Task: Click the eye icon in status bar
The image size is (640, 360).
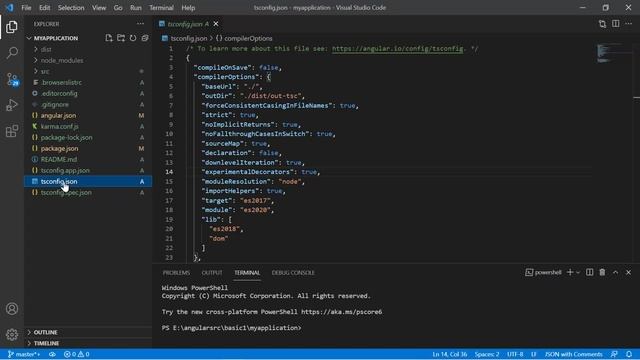Action: 52,354
